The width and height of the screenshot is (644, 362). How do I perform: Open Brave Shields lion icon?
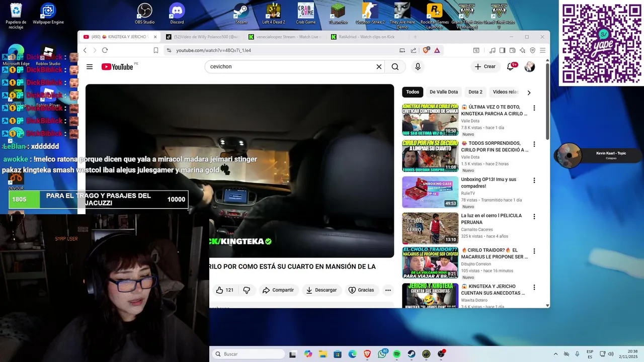pyautogui.click(x=426, y=50)
